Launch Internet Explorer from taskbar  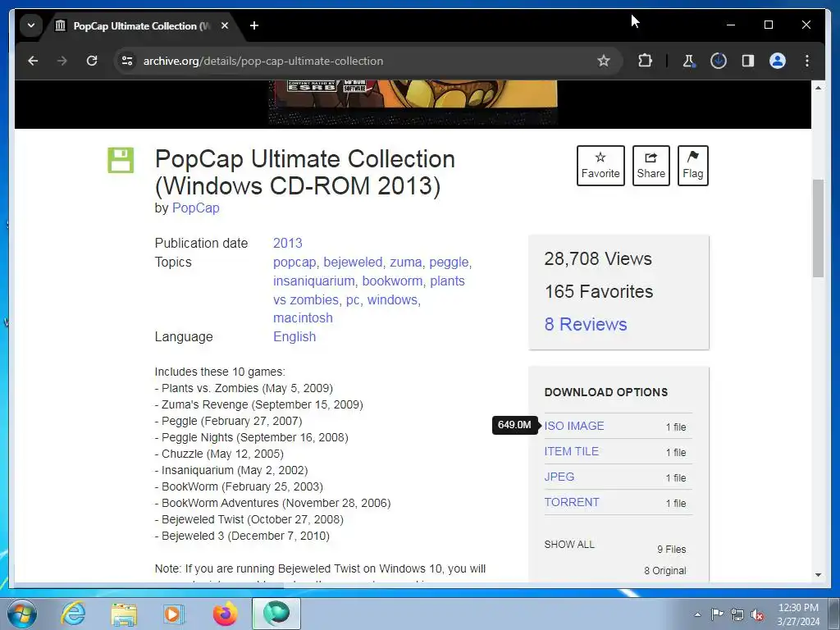[x=73, y=614]
